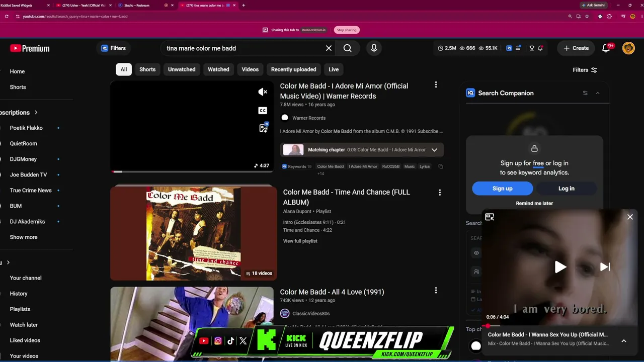Seek on the miniplayer progress bar
Viewport: 644px width, 362px height.
click(x=560, y=326)
